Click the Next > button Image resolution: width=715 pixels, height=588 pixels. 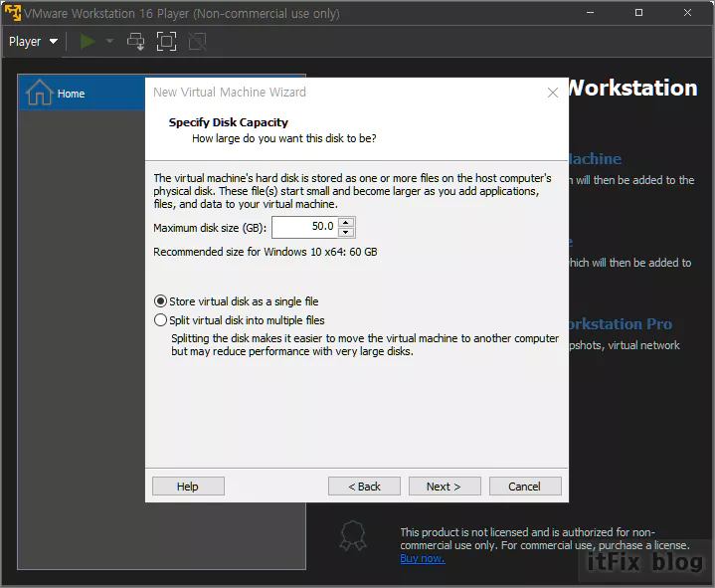coord(445,487)
